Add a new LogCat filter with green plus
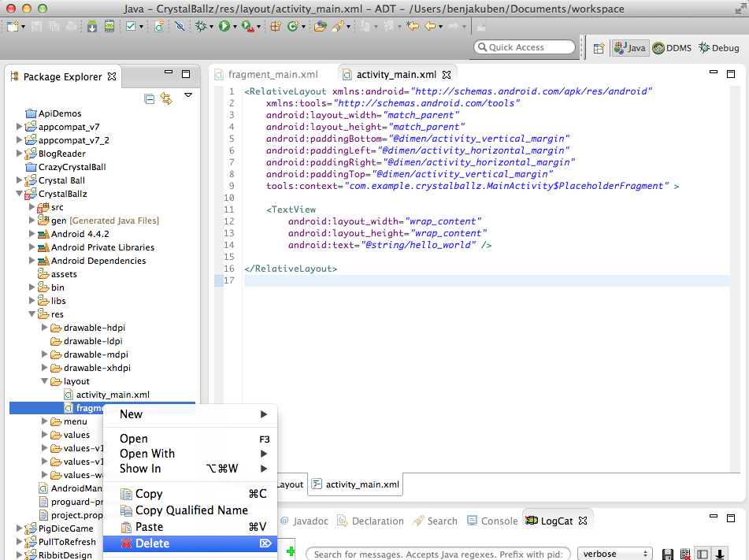Viewport: 749px width, 560px height. (x=291, y=552)
